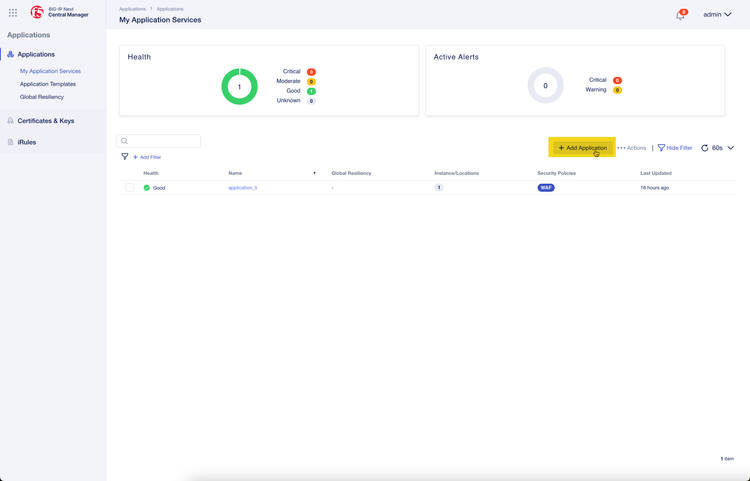The image size is (750, 481).
Task: Click the Add Application button
Action: 582,148
